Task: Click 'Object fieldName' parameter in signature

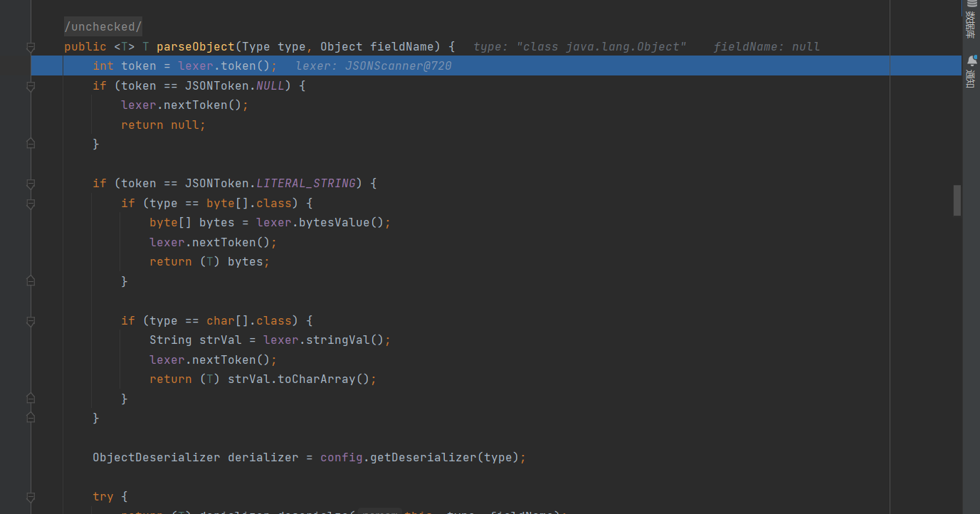Action: click(377, 47)
